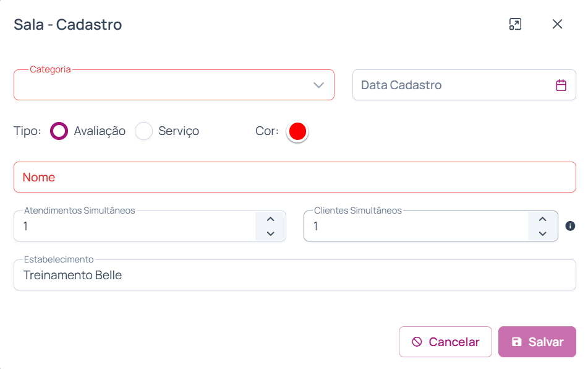Decrease Atendimentos Simultâneos with down arrow
This screenshot has height=369, width=588.
pyautogui.click(x=270, y=233)
